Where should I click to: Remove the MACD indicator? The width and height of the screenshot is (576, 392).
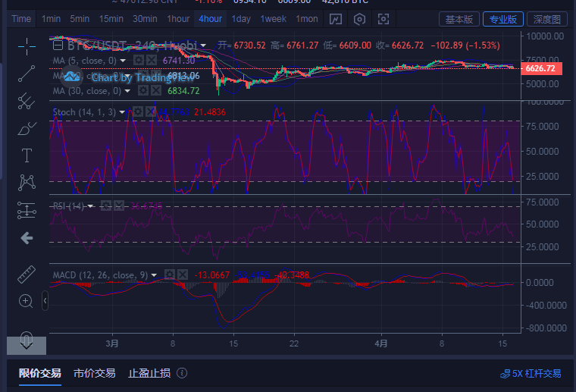183,274
